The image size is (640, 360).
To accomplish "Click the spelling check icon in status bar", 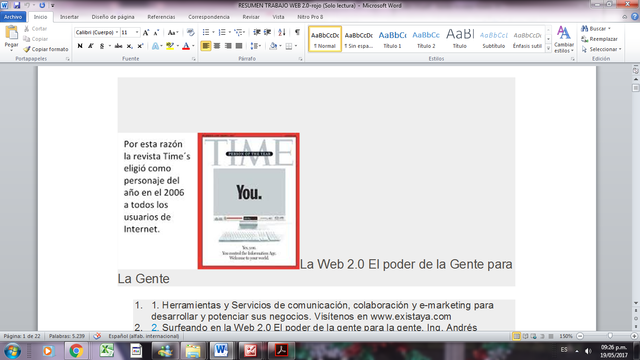I will (97, 336).
